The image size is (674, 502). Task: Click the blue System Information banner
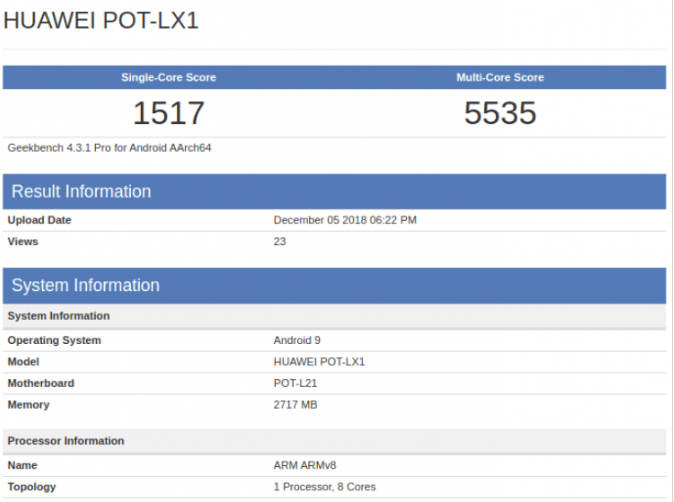[x=334, y=285]
